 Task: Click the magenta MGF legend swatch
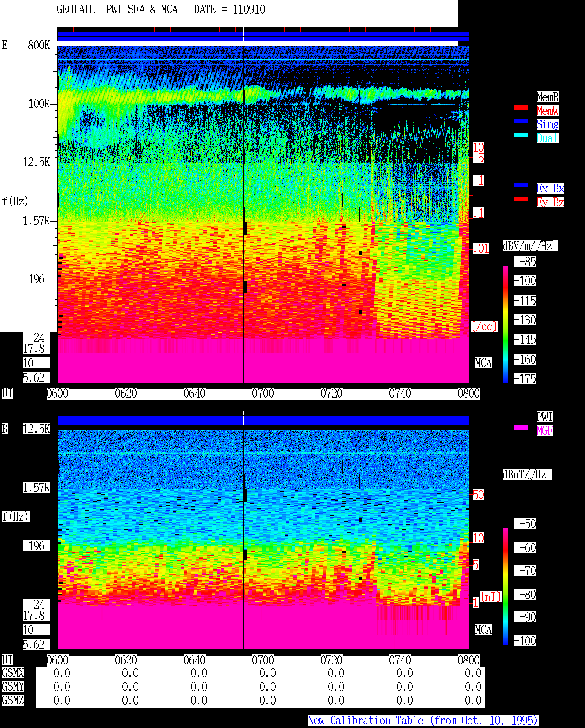pyautogui.click(x=521, y=427)
